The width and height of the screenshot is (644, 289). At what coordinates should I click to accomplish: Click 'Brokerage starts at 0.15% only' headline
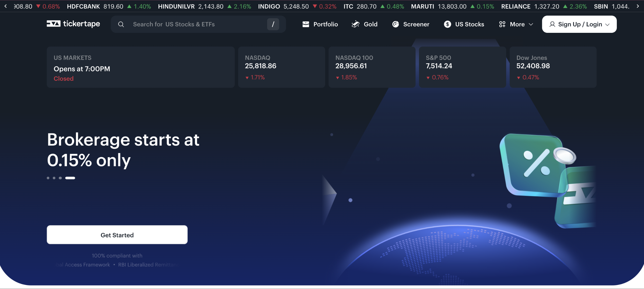click(123, 150)
